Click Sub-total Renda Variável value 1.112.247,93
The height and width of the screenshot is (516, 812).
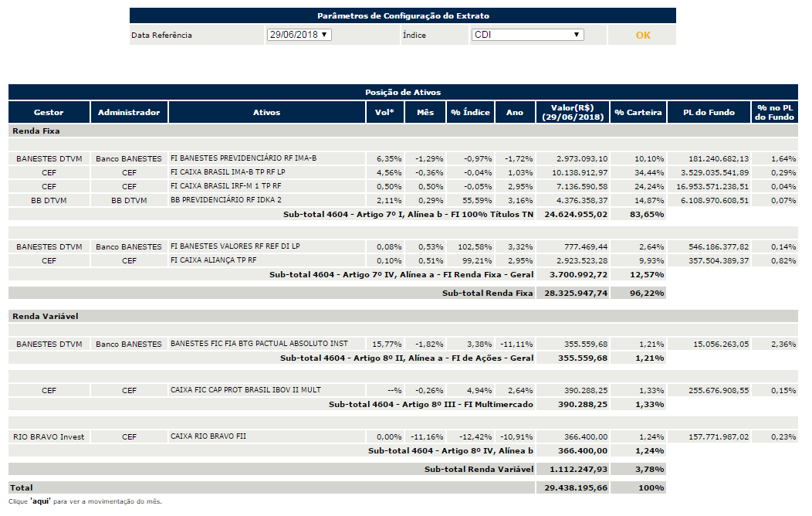(578, 470)
